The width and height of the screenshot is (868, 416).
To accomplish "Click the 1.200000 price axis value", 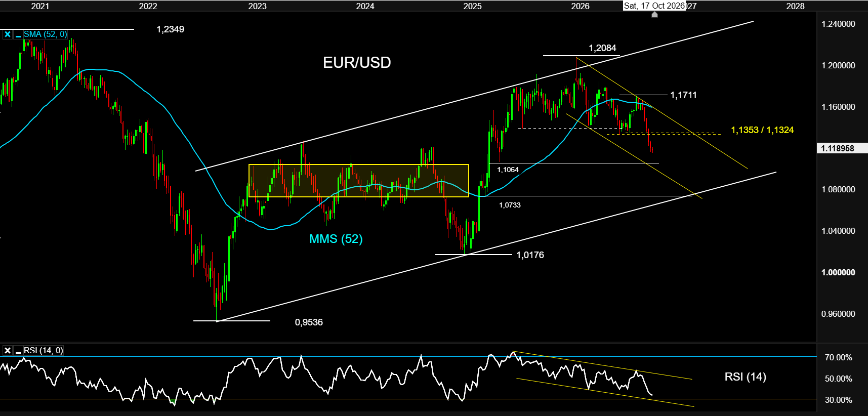I will (838, 65).
